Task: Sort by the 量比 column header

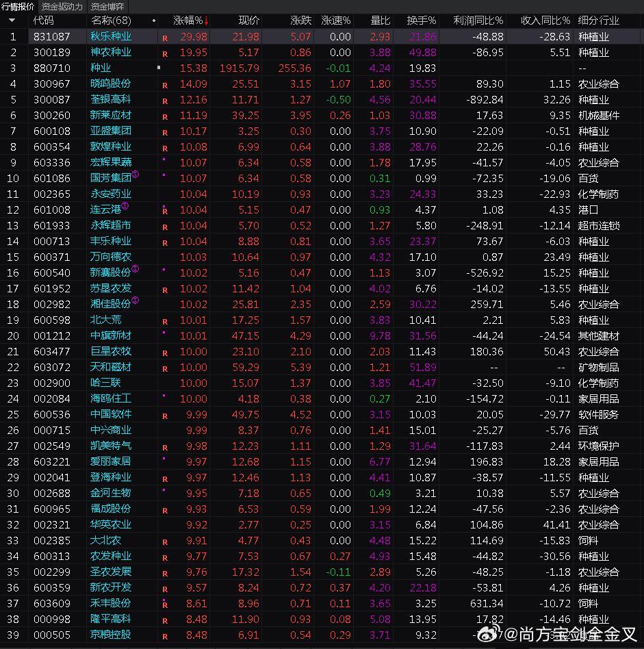Action: [x=381, y=21]
